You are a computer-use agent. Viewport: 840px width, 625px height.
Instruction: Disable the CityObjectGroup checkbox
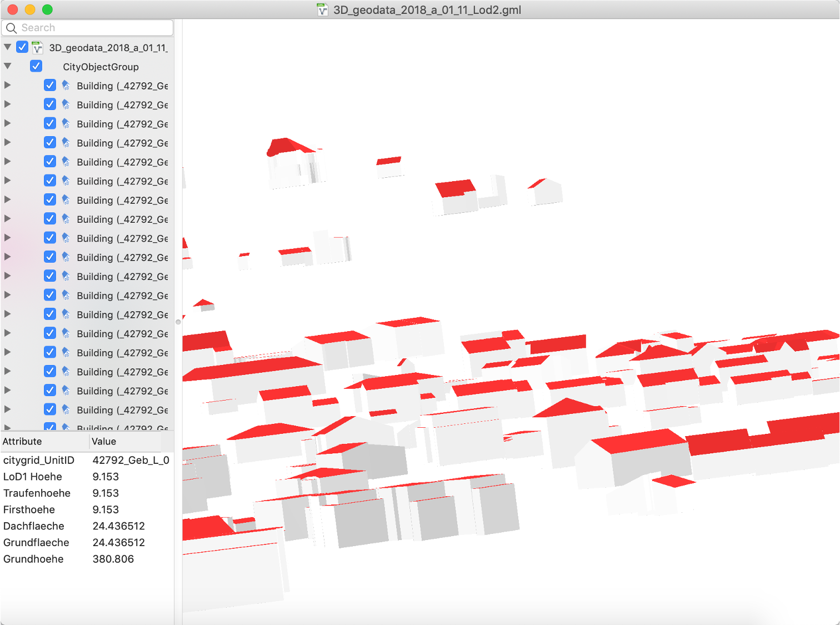click(x=36, y=66)
